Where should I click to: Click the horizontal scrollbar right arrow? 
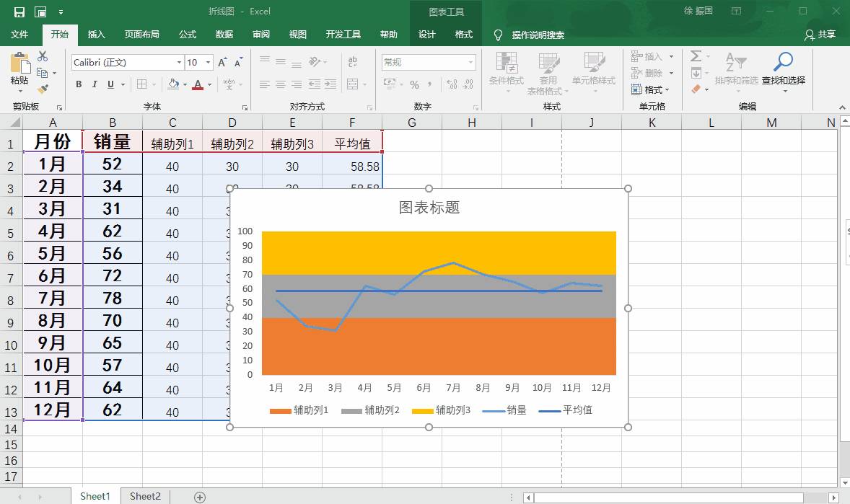[x=833, y=497]
